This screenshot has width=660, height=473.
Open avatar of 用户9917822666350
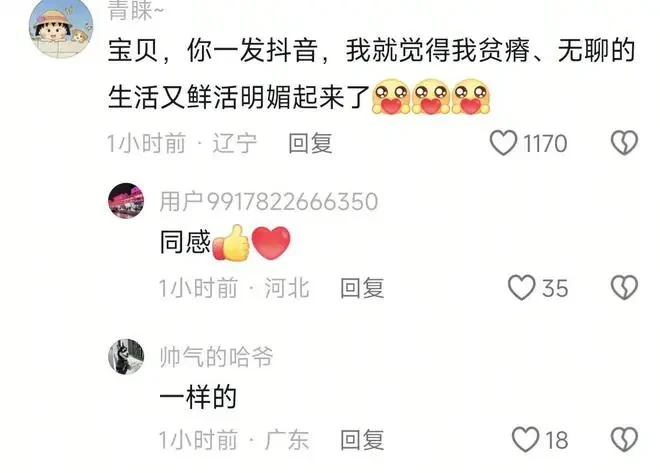tap(126, 201)
